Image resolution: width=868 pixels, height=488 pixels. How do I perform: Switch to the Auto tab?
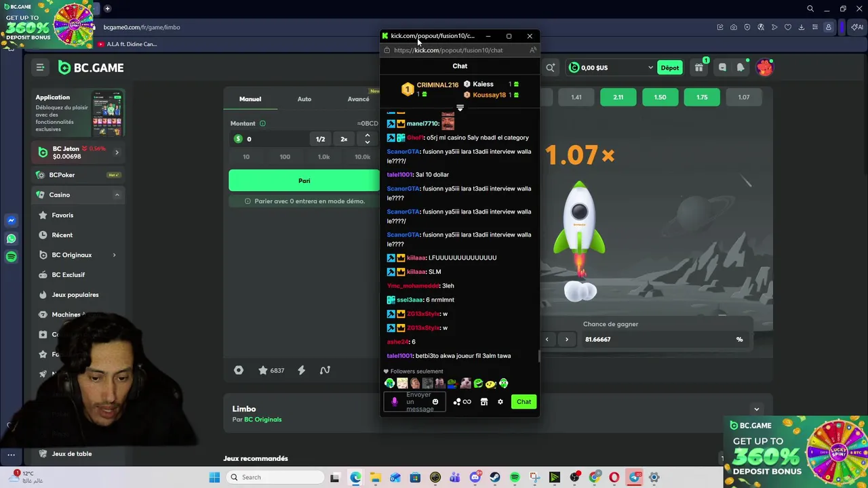(304, 99)
